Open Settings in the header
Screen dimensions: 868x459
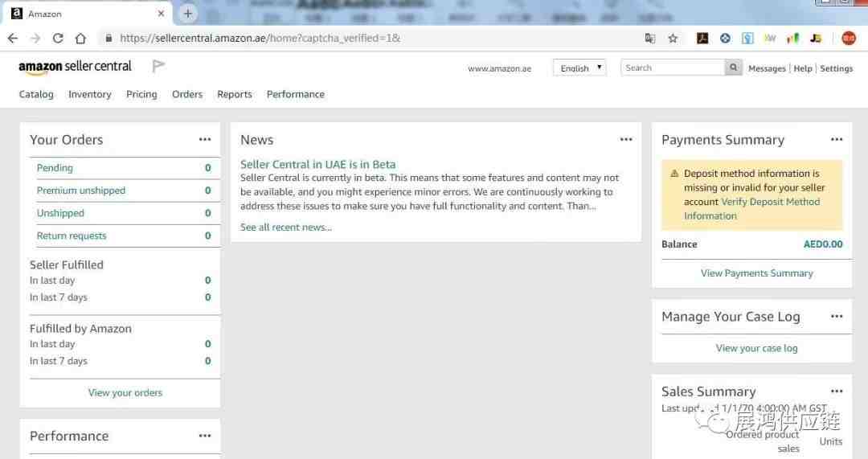click(836, 68)
